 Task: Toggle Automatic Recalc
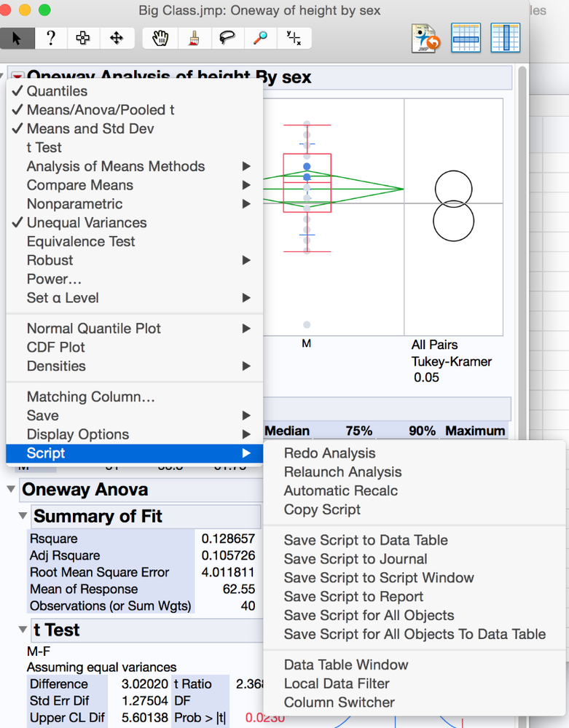[415, 490]
